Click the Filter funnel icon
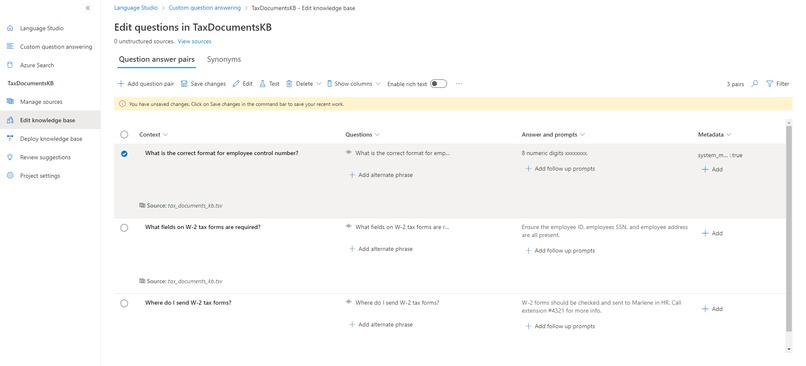This screenshot has height=366, width=806. click(x=770, y=84)
